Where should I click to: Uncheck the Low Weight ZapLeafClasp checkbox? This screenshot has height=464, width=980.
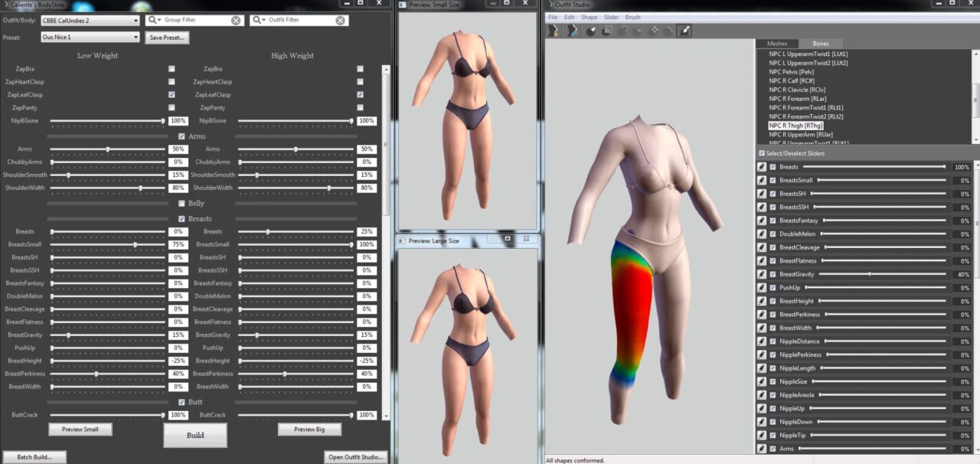[171, 95]
